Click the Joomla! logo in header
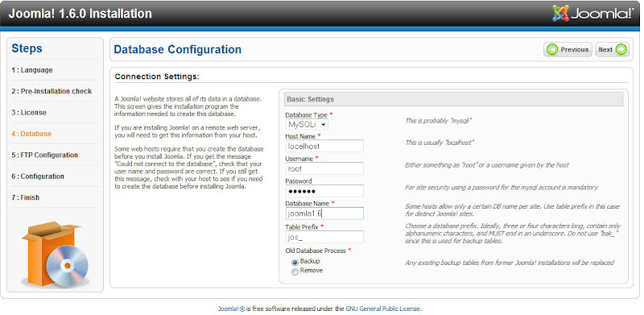644x315 pixels. pos(592,13)
